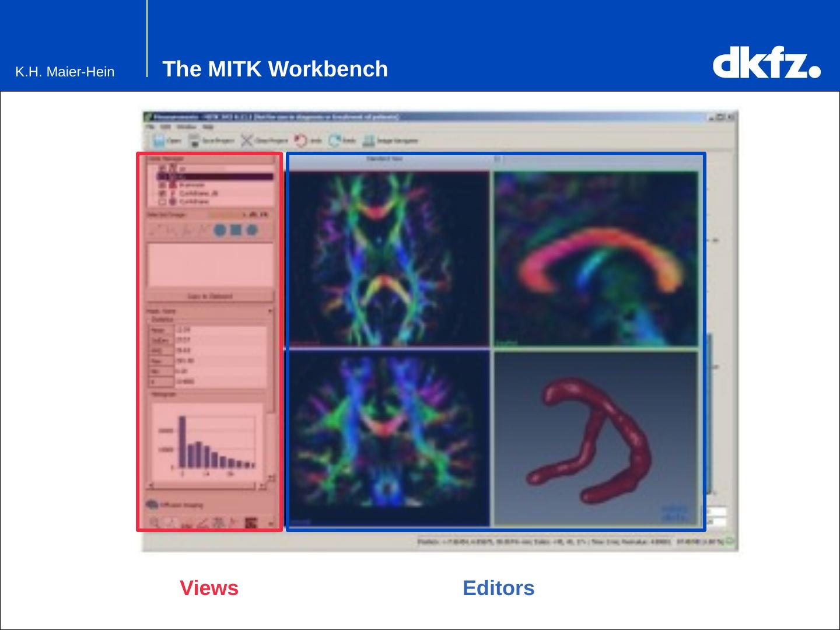
Task: Click the 3D render window with red structure
Action: click(596, 438)
